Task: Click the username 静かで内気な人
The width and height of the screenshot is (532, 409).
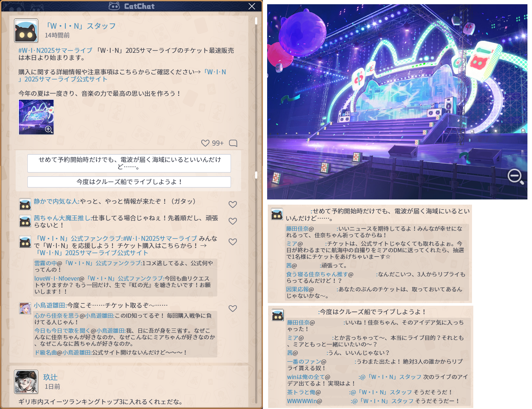Action: 56,201
